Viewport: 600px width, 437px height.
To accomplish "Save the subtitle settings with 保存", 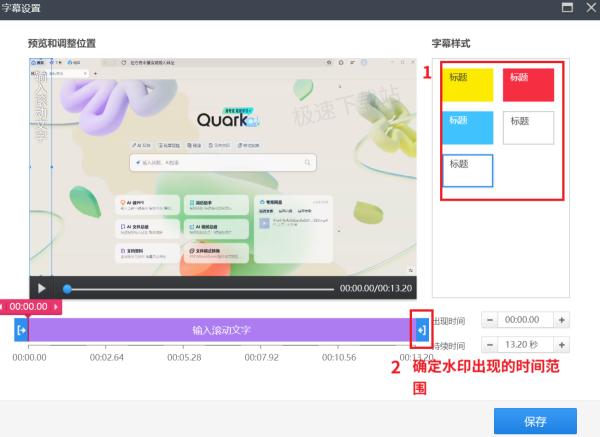I will [535, 421].
